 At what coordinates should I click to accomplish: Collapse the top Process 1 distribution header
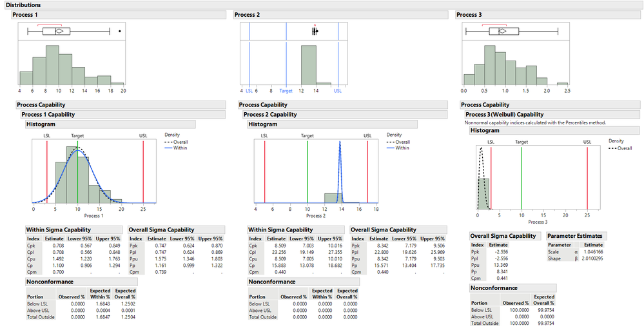pos(118,15)
